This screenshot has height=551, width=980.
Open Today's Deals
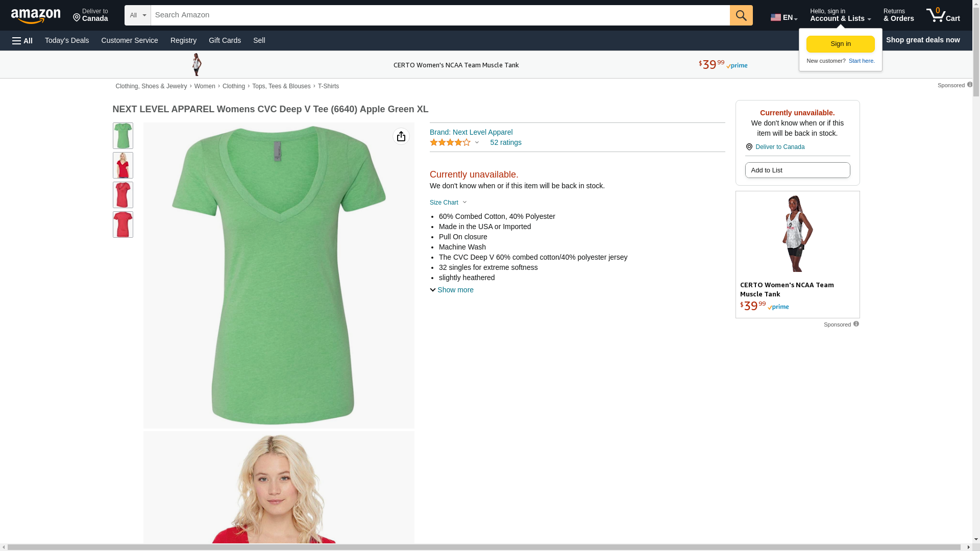click(x=67, y=40)
